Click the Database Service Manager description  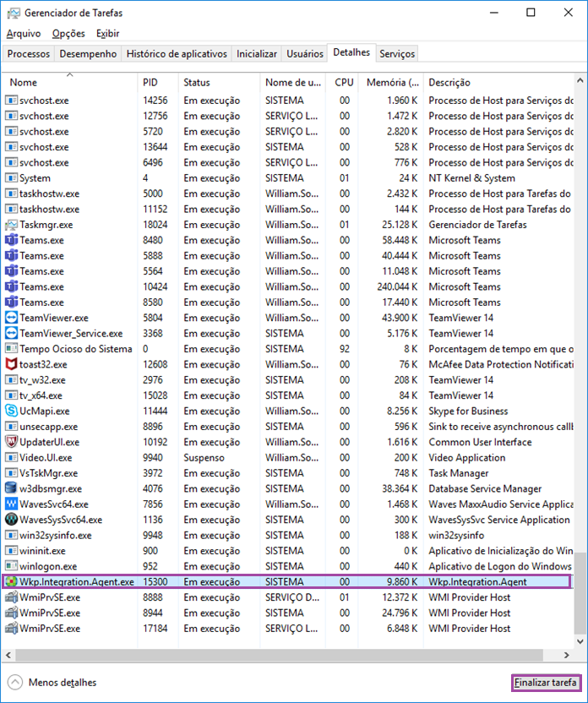click(485, 488)
